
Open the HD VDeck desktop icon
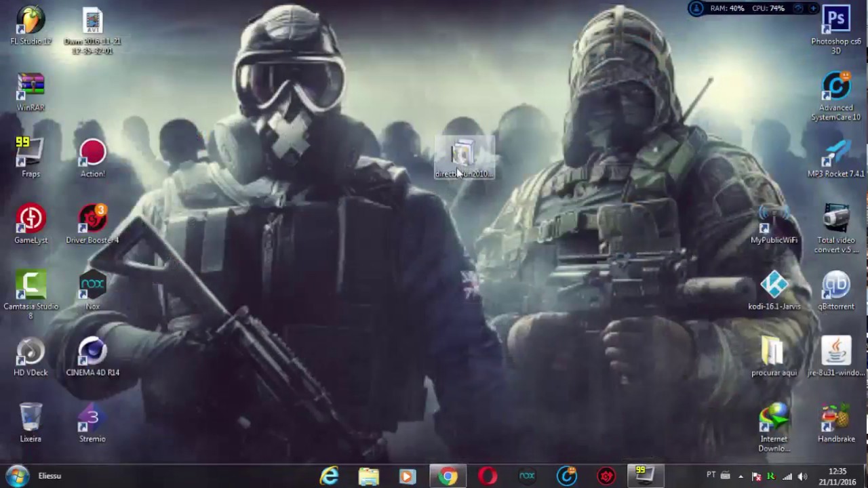tap(31, 357)
